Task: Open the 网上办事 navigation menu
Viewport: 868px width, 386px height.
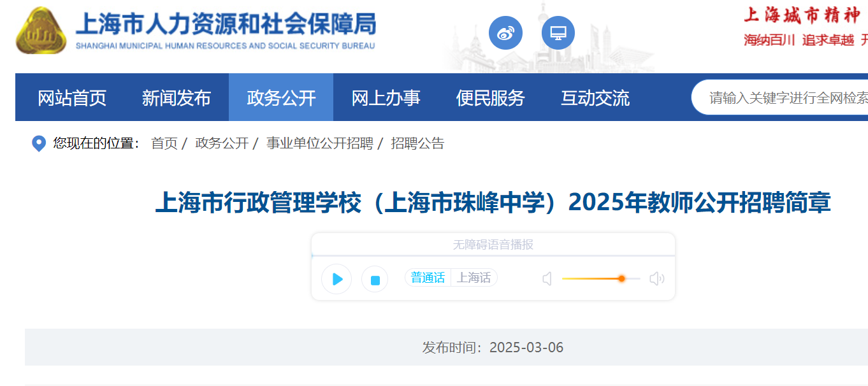Action: (386, 97)
